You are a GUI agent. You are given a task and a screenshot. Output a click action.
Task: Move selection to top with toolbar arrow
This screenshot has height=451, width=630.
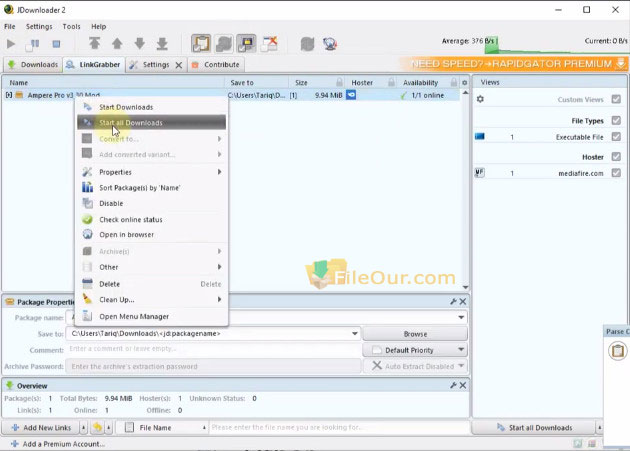(x=94, y=43)
